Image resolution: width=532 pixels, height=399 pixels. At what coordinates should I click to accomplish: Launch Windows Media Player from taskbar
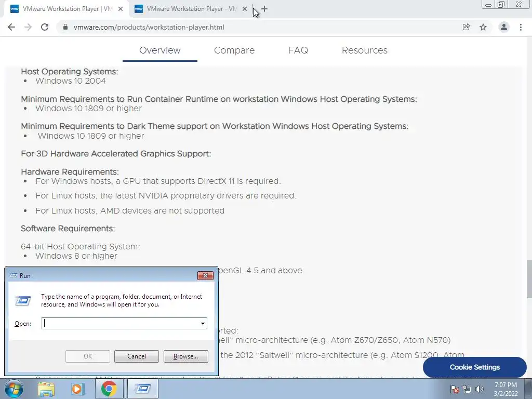77,389
